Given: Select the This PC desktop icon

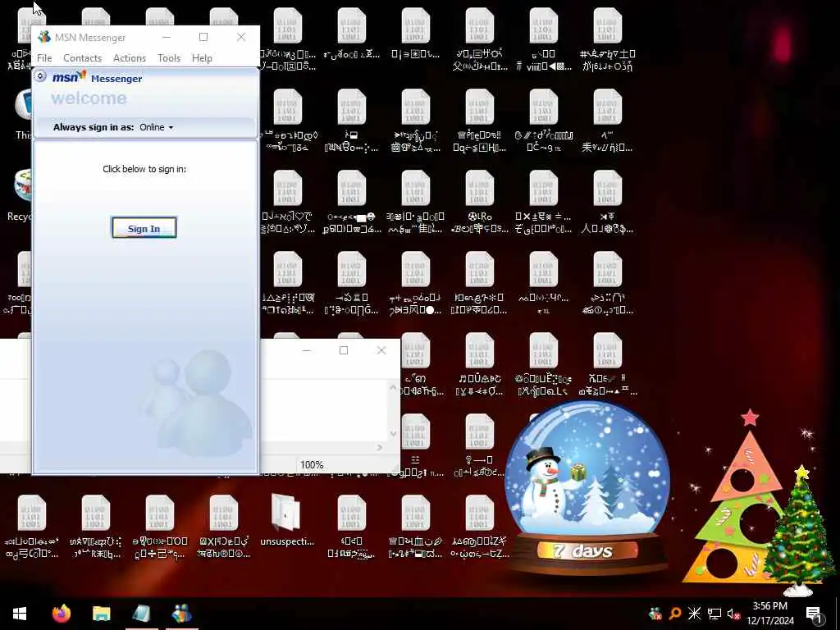Looking at the screenshot, I should pyautogui.click(x=23, y=115).
